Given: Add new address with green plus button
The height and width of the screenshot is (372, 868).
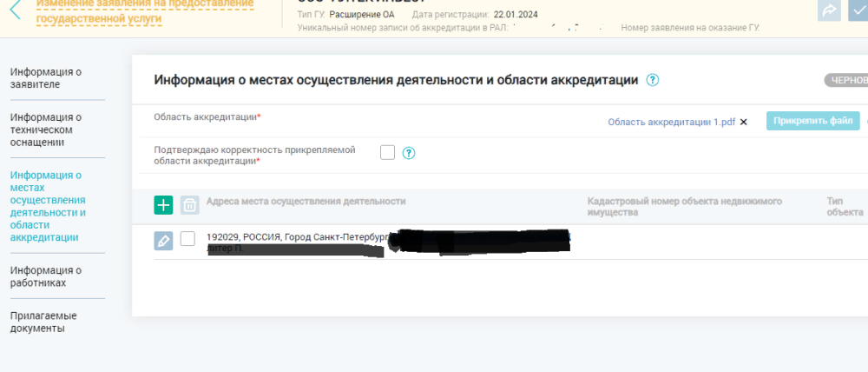Looking at the screenshot, I should click(x=163, y=205).
